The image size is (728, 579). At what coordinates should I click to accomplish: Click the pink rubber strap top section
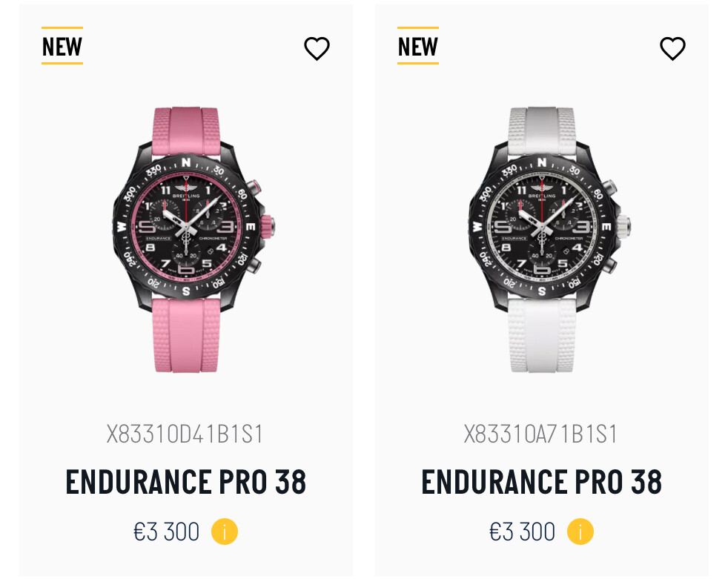tap(187, 131)
